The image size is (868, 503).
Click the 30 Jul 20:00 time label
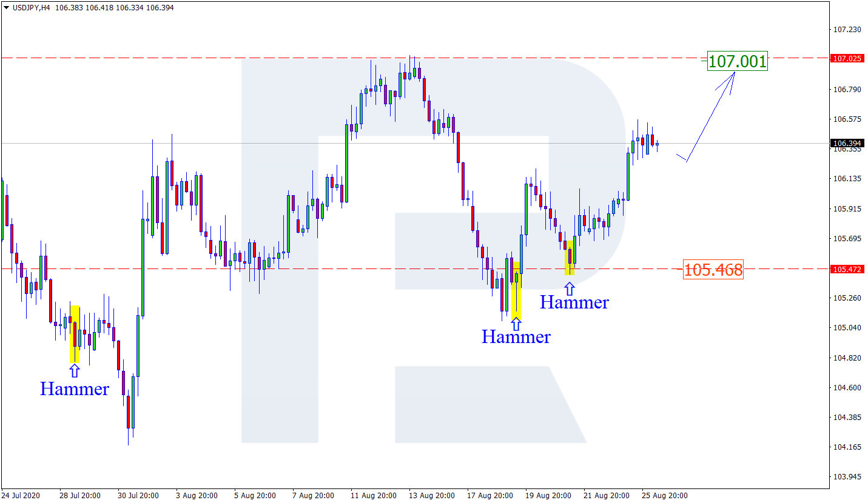pyautogui.click(x=138, y=496)
